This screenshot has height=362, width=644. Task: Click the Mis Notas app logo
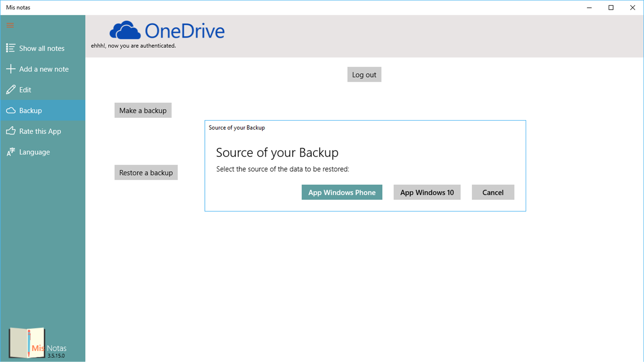26,342
